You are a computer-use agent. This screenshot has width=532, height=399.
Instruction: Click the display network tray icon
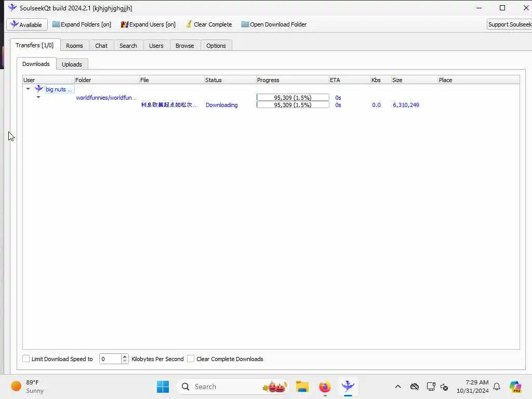[x=431, y=387]
